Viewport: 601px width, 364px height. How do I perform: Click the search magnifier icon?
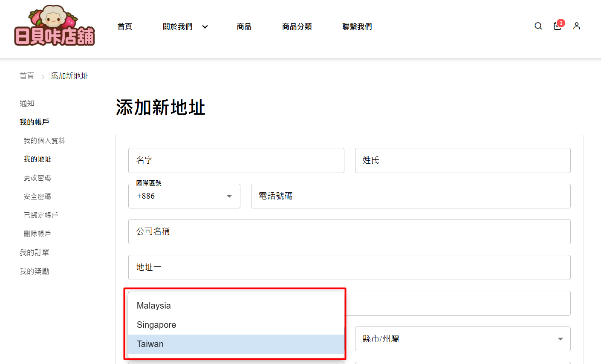(x=538, y=26)
